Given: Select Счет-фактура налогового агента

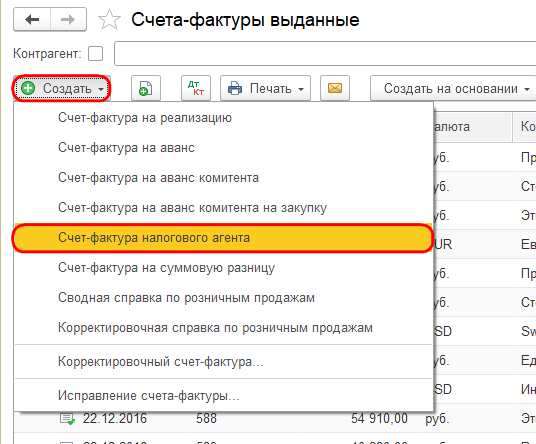Looking at the screenshot, I should [x=224, y=238].
